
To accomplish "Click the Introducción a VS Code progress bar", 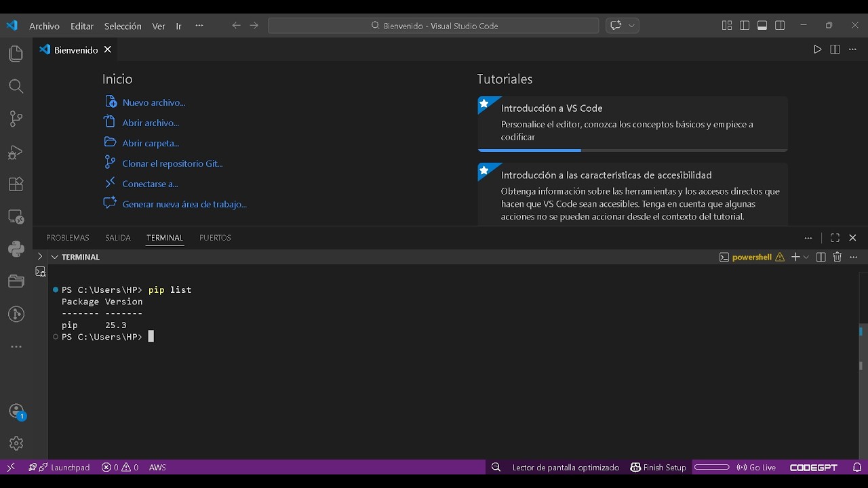I will coord(633,150).
